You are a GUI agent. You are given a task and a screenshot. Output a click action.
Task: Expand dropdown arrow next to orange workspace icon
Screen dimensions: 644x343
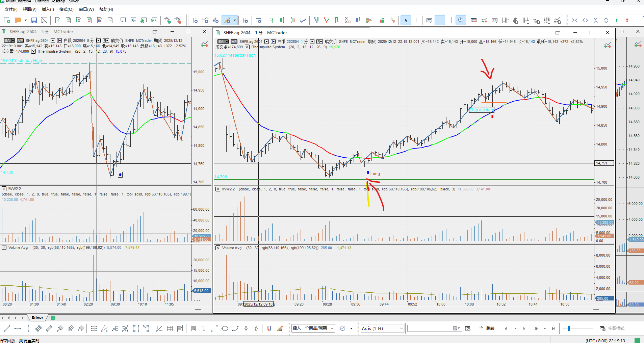pyautogui.click(x=26, y=20)
